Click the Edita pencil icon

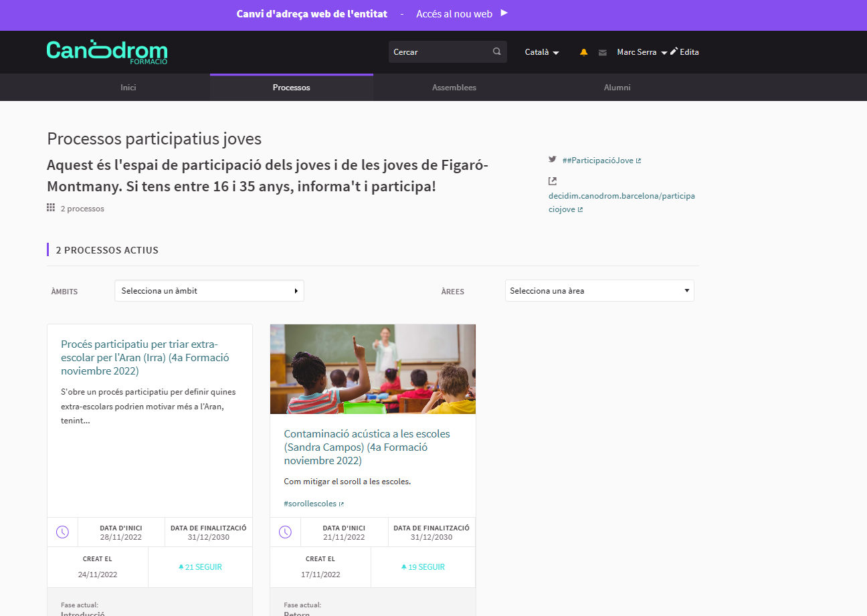point(674,52)
